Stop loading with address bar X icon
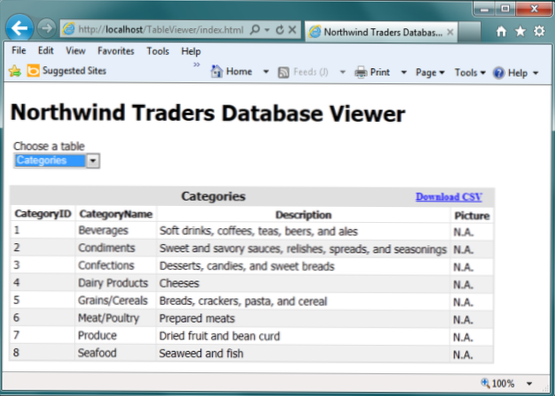This screenshot has width=555, height=396. (292, 30)
